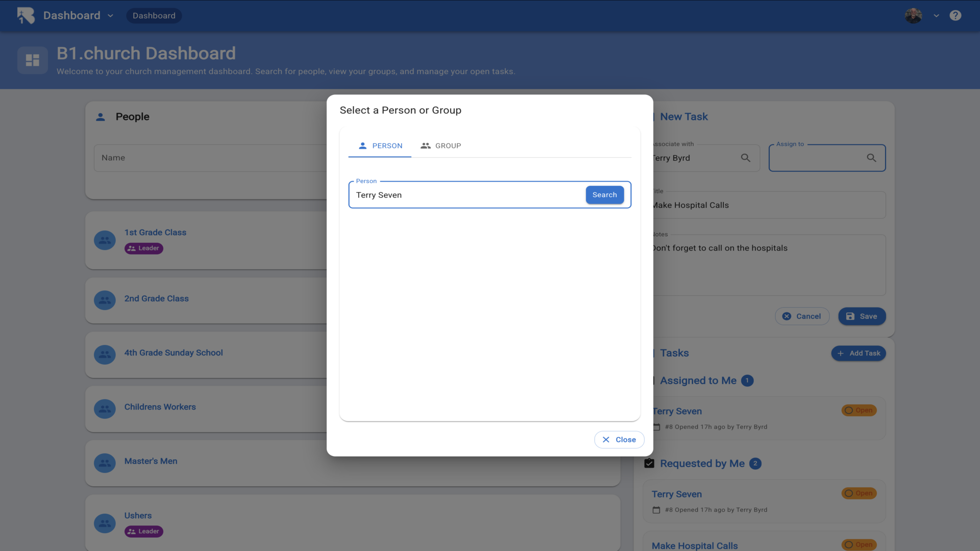Switch to the Group tab

[440, 146]
